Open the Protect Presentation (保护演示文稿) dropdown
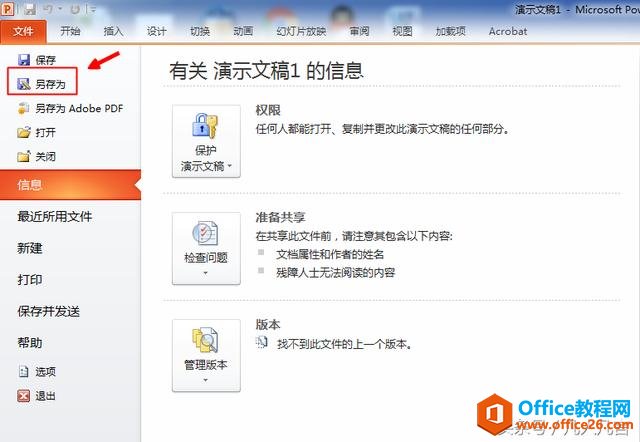This screenshot has height=442, width=640. point(206,141)
